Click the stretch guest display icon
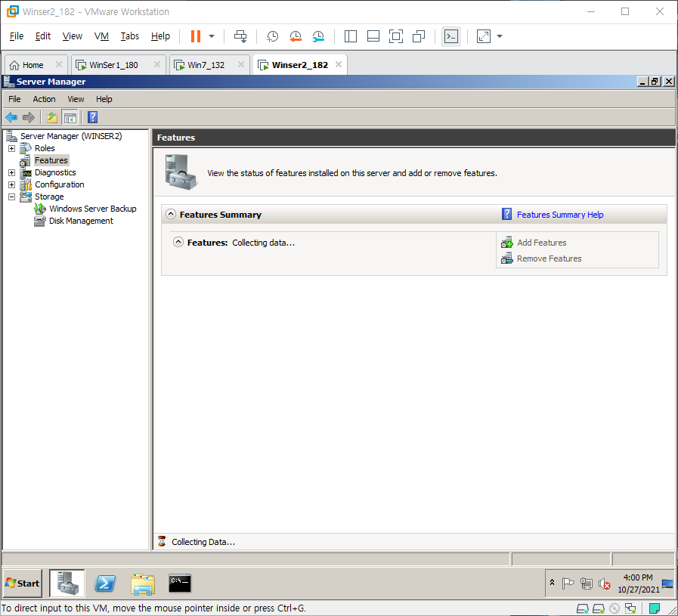 tap(484, 36)
